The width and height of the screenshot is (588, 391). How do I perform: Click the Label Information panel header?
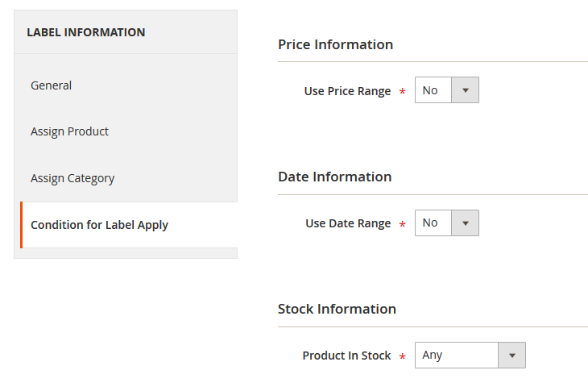coord(86,32)
